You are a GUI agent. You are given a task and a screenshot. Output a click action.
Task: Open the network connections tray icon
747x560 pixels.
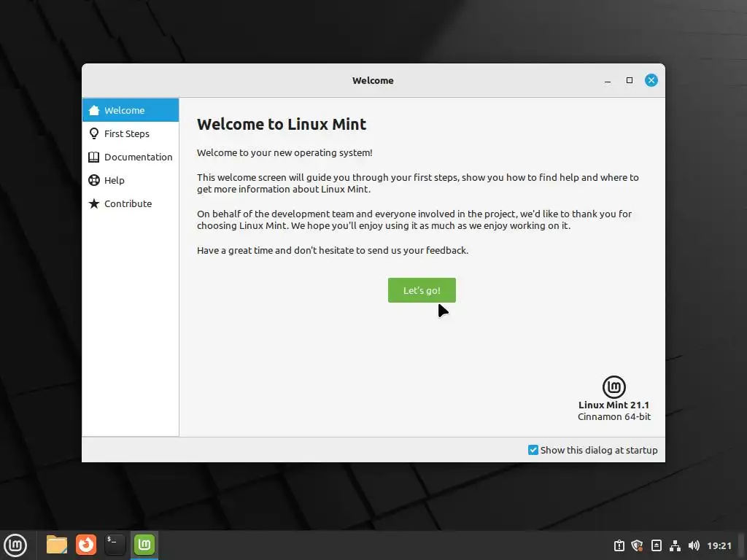point(675,545)
